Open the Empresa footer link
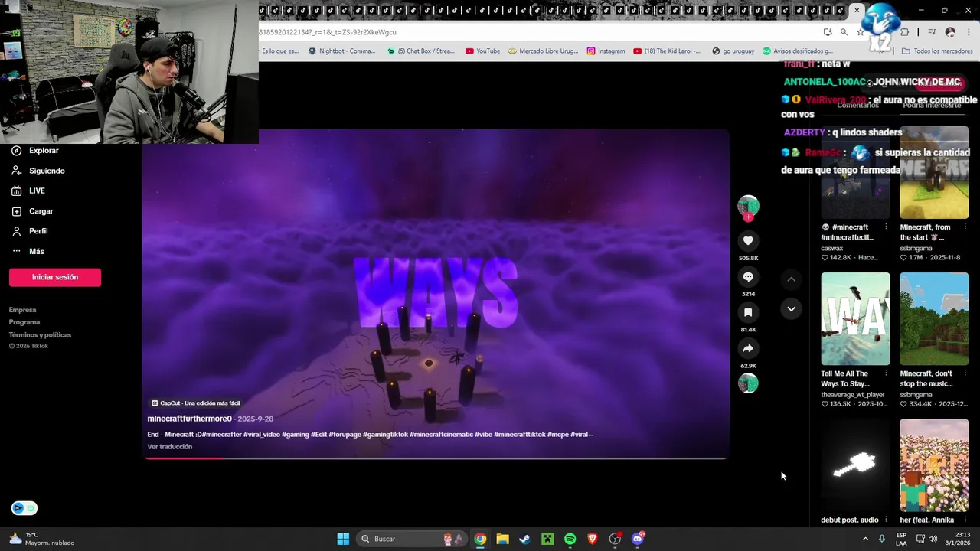Viewport: 980px width, 551px height. (22, 310)
